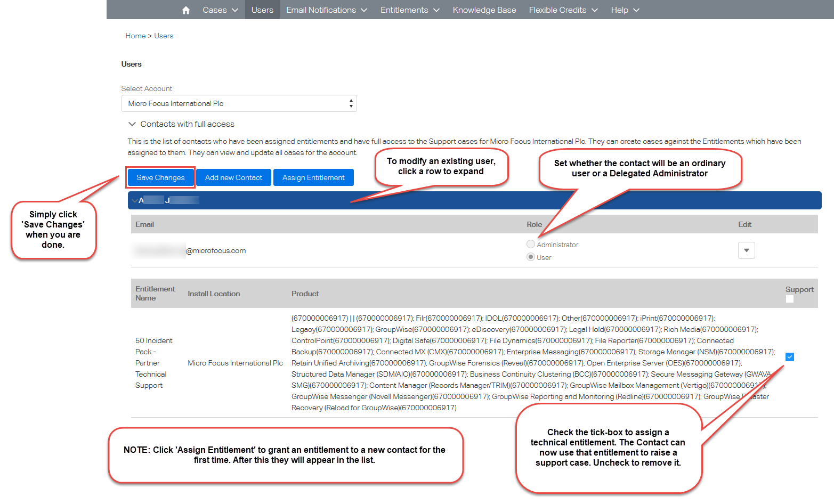Collapse the Contacts with full access section
Viewport: 834px width, 504px height.
tap(132, 124)
